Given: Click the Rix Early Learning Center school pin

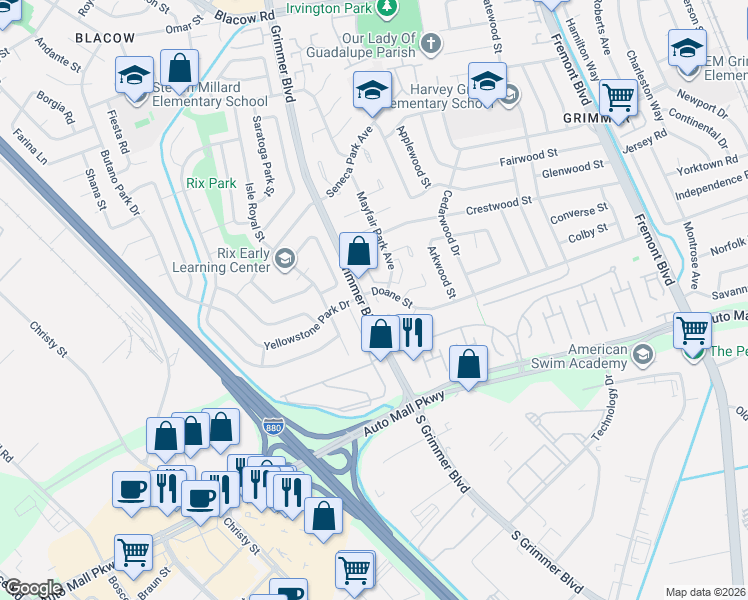Looking at the screenshot, I should tap(285, 259).
